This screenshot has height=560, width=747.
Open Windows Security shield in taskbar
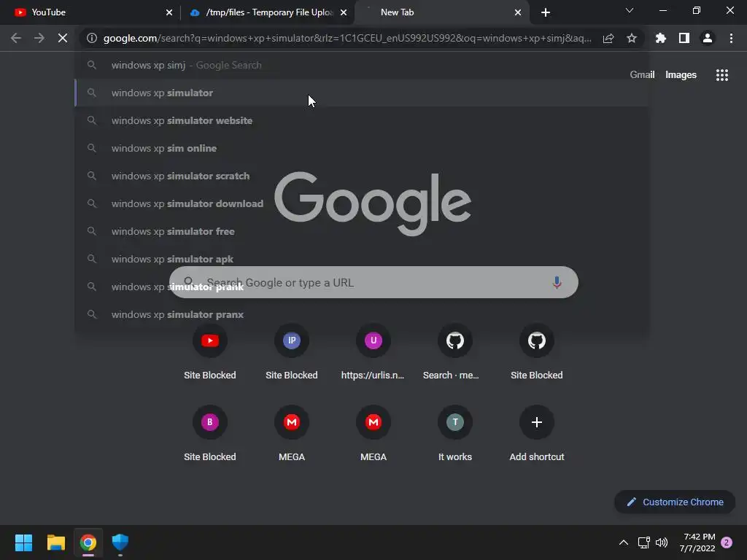coord(120,542)
